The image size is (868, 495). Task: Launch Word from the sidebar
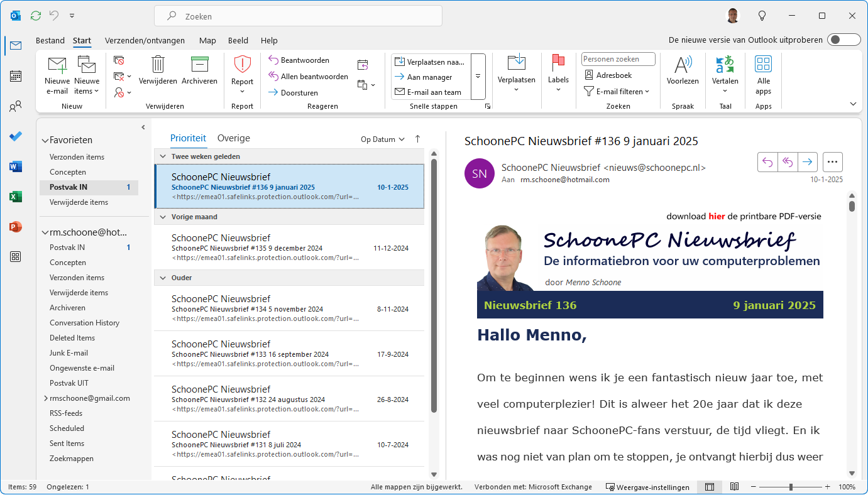(16, 166)
